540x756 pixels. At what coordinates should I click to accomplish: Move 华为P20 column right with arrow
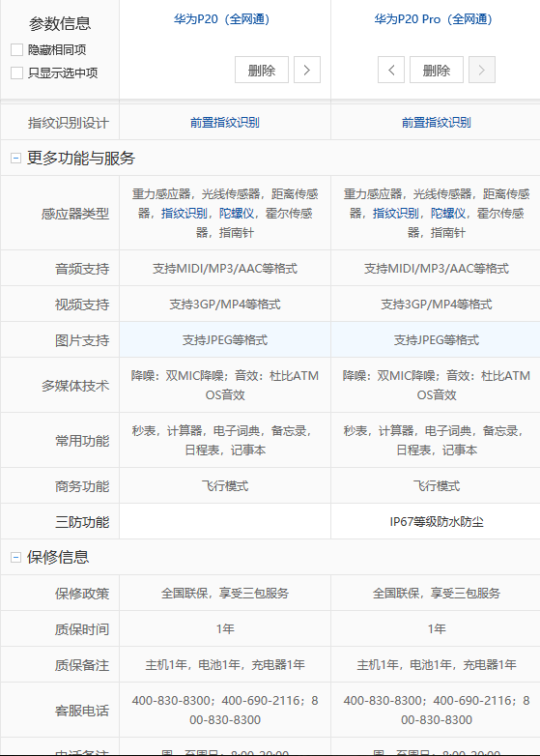(x=307, y=70)
